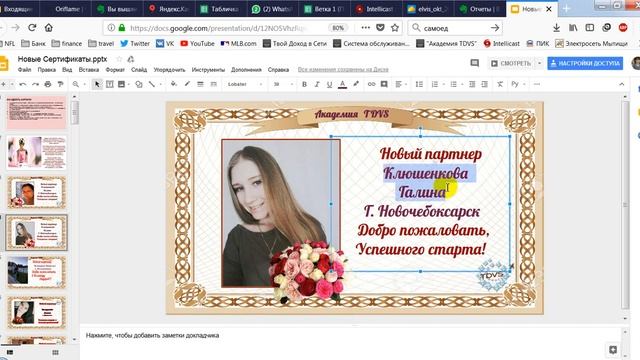Open the zoom magnifier tool
The image size is (640, 360).
(76, 84)
